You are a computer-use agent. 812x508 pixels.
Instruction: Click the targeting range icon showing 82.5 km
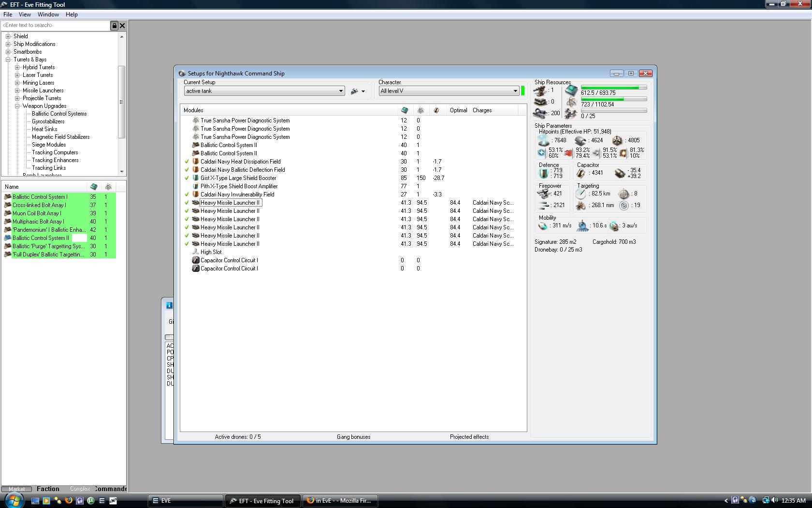(x=580, y=194)
